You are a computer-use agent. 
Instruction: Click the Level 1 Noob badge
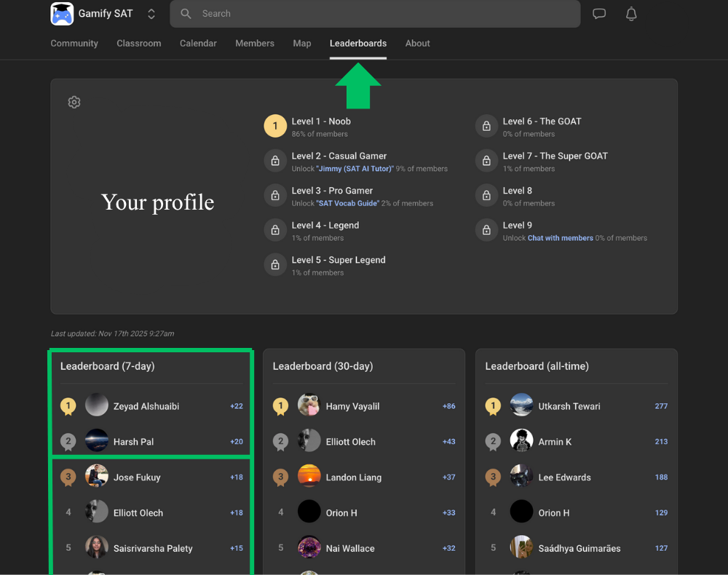[275, 127]
